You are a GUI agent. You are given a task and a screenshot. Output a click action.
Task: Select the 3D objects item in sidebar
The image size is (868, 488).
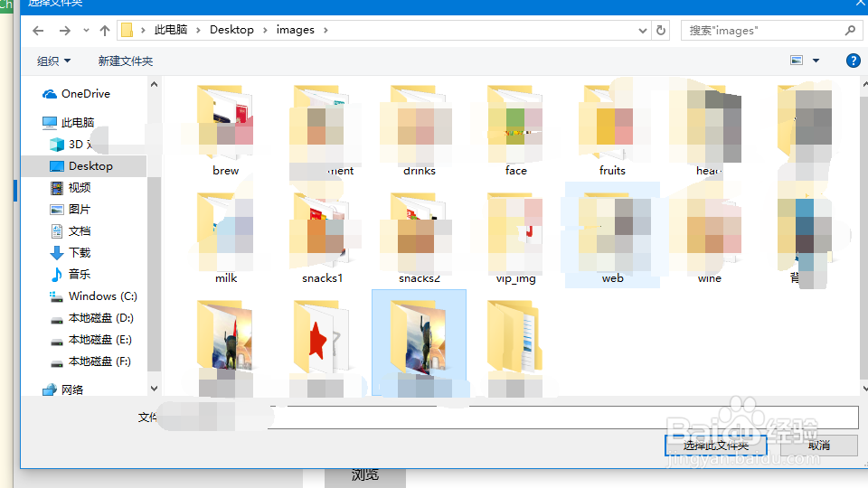click(71, 145)
